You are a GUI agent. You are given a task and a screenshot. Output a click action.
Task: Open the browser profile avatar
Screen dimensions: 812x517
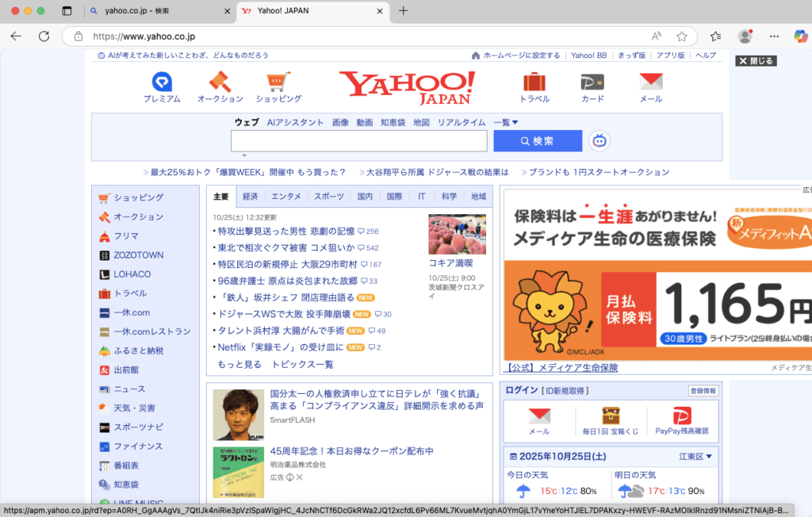tap(745, 36)
